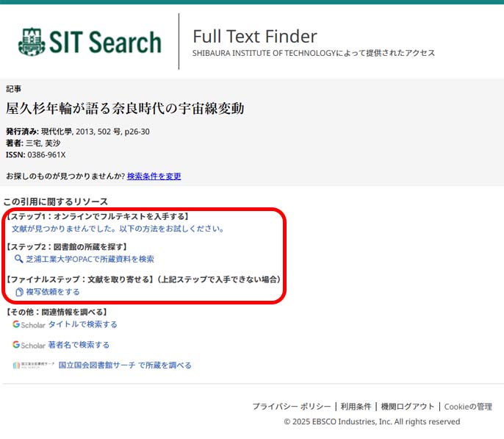Click the その他：関連情報を調べる heading
This screenshot has height=439, width=504.
57,312
